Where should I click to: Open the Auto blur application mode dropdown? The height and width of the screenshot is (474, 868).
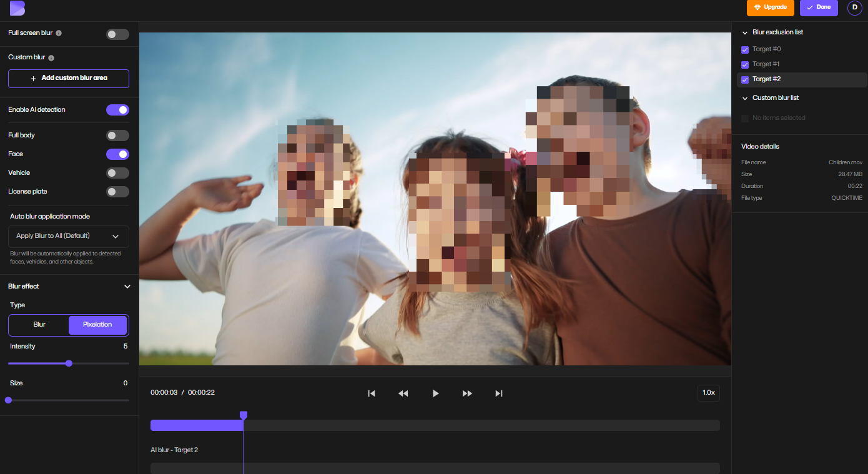coord(67,236)
